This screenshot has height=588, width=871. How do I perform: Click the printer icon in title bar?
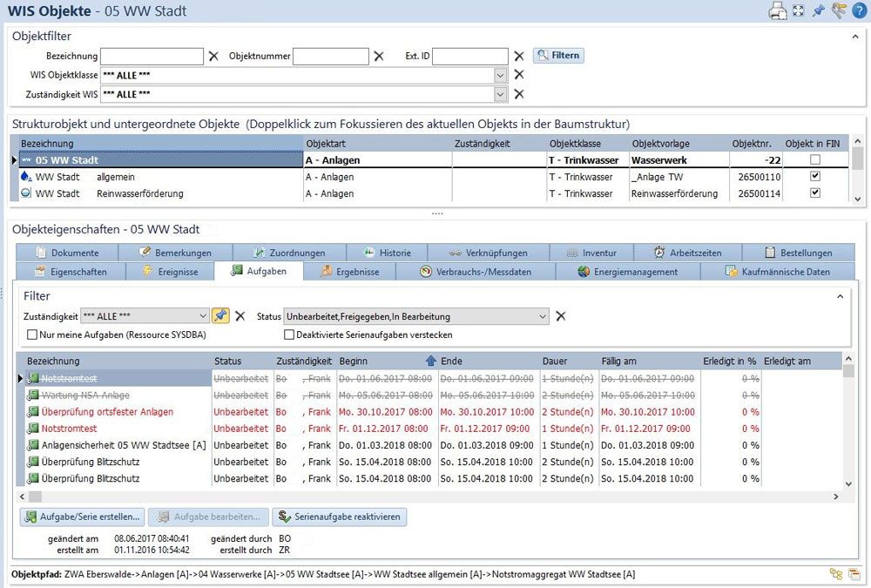[x=777, y=10]
